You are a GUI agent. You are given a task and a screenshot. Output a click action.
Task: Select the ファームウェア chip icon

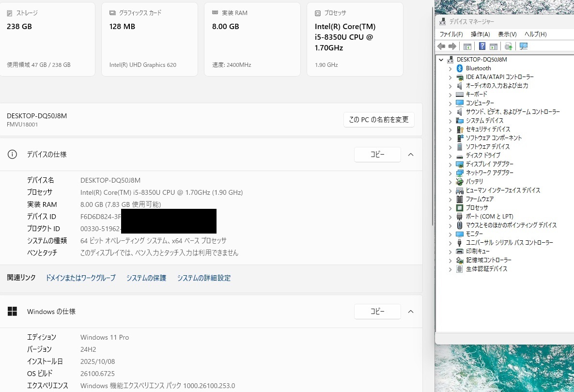point(460,199)
